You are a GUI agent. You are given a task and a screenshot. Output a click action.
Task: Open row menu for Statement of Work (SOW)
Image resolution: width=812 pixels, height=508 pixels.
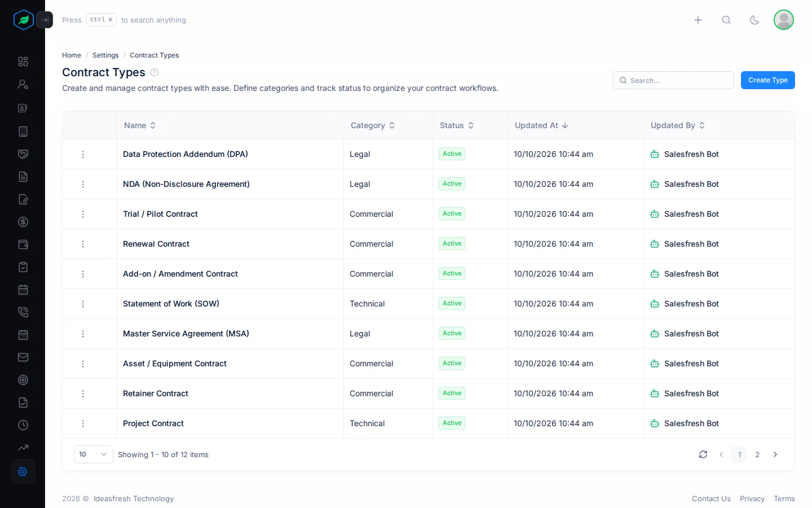click(x=83, y=304)
